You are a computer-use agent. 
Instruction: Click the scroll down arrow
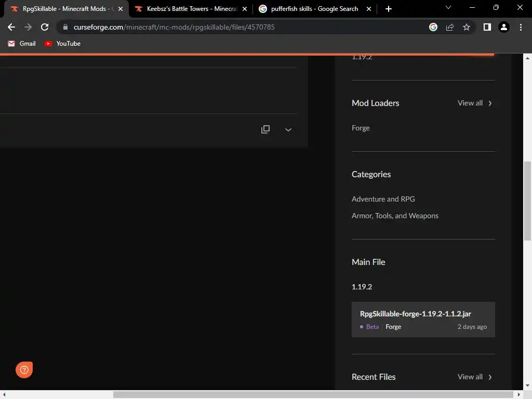pyautogui.click(x=527, y=386)
